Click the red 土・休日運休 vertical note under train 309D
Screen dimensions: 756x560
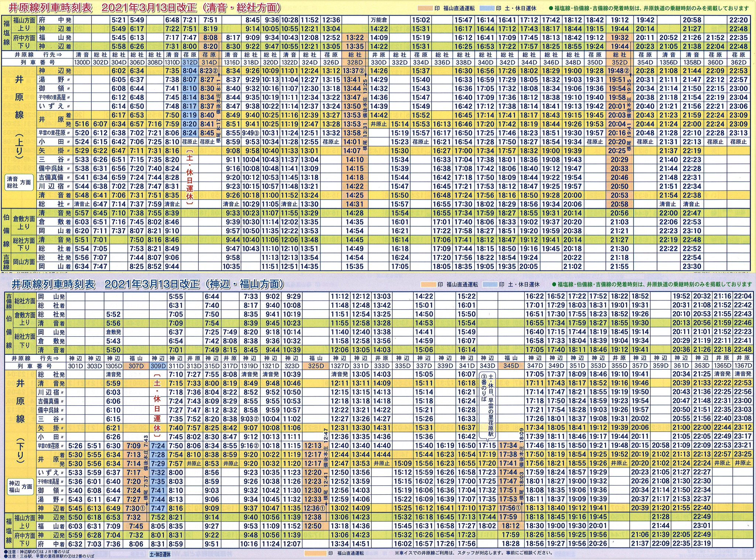158,406
